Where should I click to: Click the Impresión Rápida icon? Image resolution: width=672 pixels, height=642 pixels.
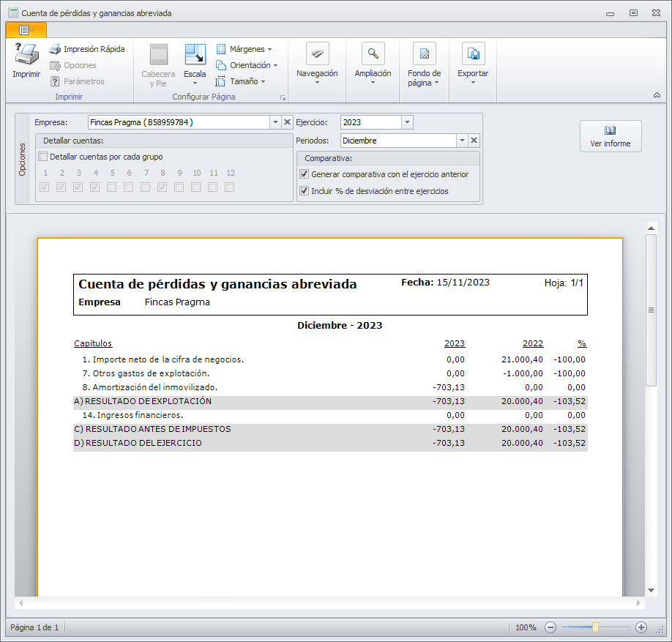(55, 49)
